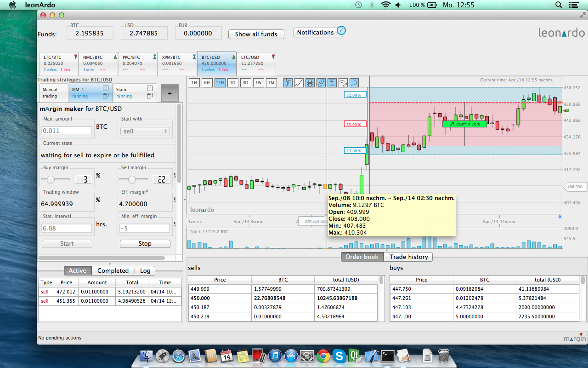Viewport: 588px width, 368px height.
Task: Select the LTC/BTC market tab
Action: coord(59,63)
